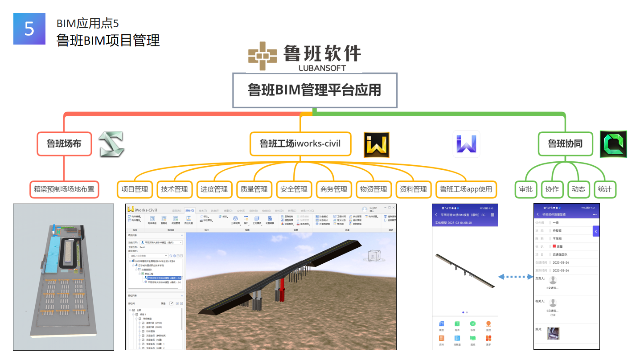
Task: Click the gold iWorks W logo icon
Action: (377, 145)
